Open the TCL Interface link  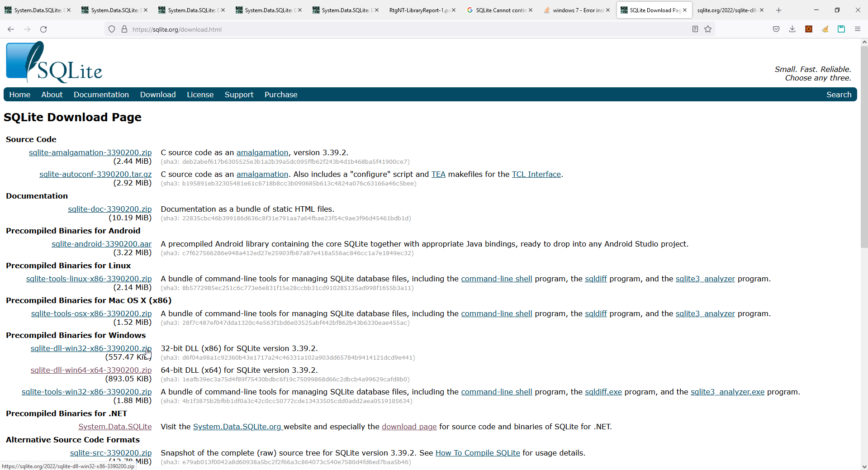tap(536, 174)
